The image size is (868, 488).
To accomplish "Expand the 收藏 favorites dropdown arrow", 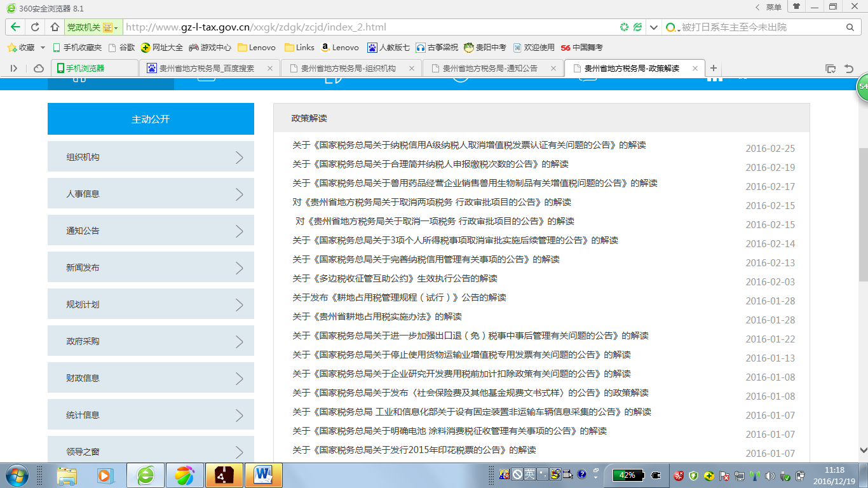I will click(x=43, y=48).
